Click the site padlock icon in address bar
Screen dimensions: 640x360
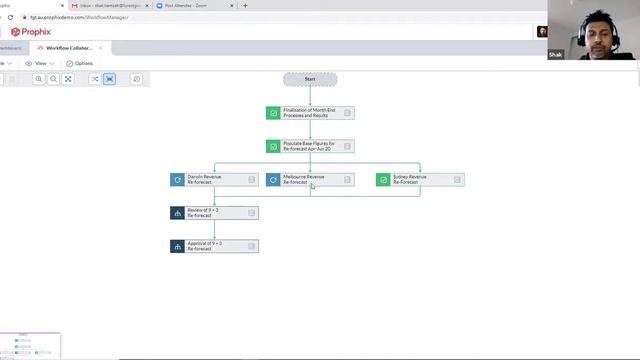[24, 18]
